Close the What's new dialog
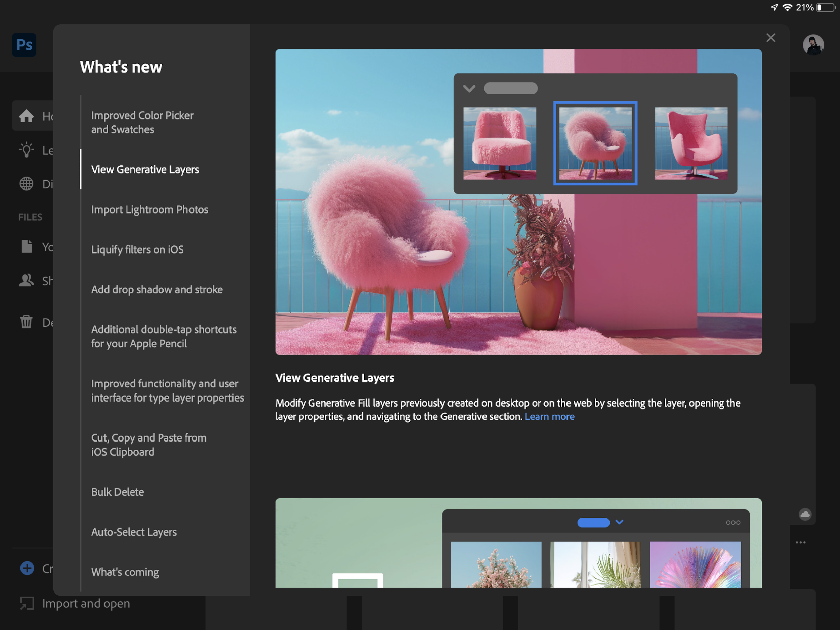The height and width of the screenshot is (630, 840). point(770,38)
